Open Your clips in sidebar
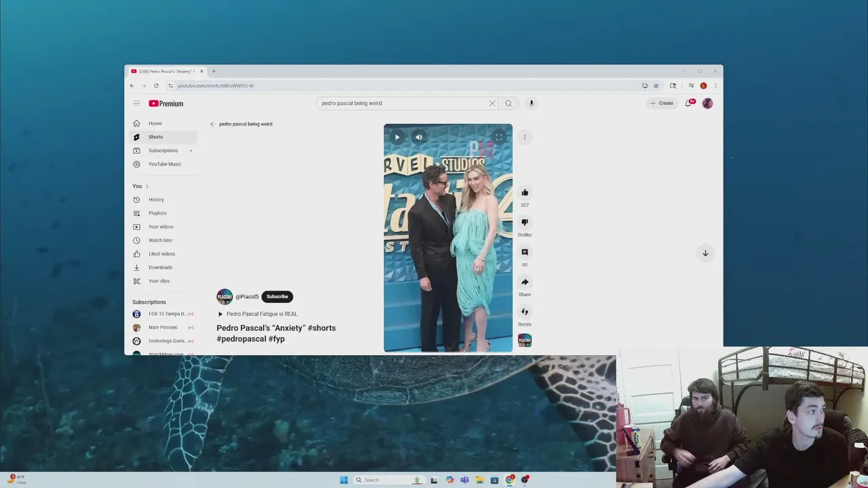This screenshot has width=868, height=488. coord(163,281)
